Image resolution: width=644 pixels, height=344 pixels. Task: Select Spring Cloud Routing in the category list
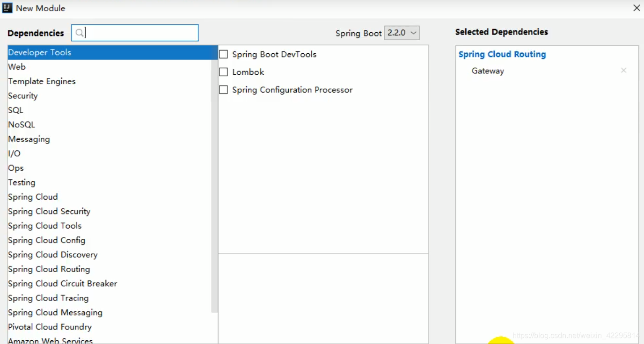pyautogui.click(x=110, y=270)
